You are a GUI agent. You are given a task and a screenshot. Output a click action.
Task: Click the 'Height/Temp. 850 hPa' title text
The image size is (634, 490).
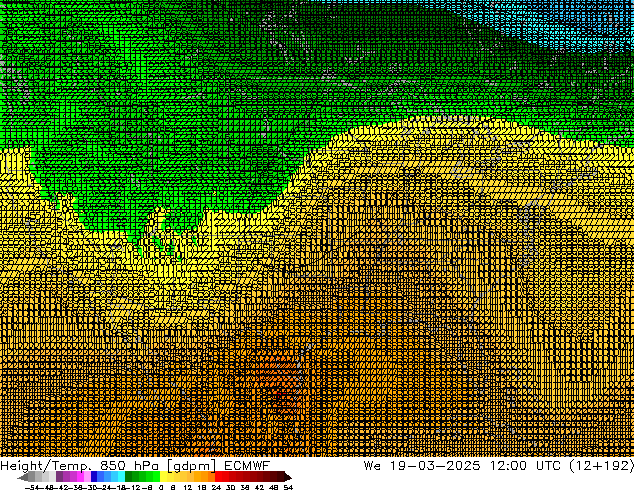79,466
